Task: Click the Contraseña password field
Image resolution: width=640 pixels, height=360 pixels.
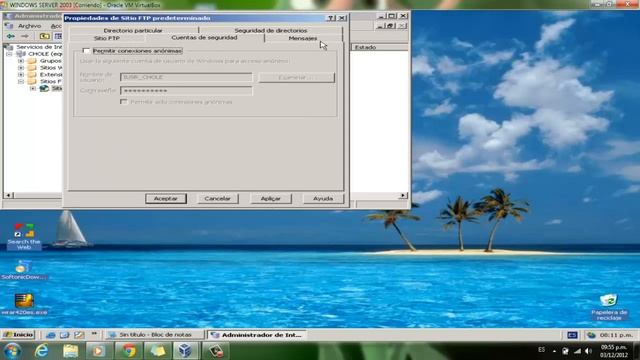Action: click(x=186, y=91)
